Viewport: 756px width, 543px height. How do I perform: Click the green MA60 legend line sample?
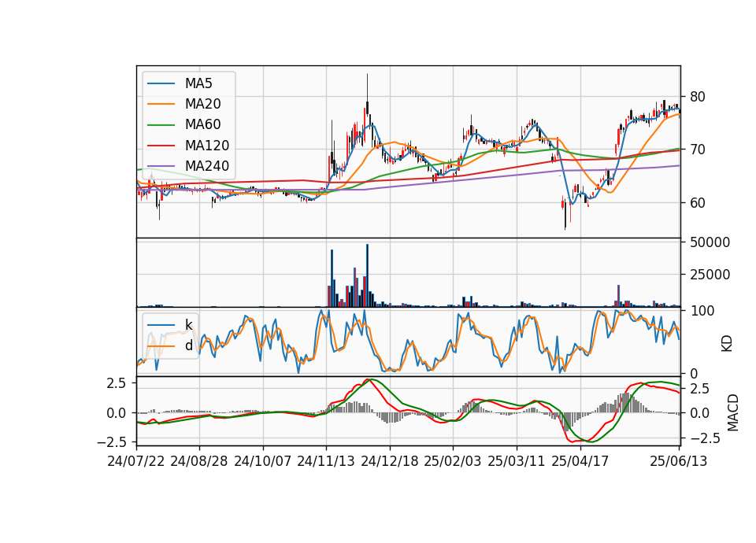pos(161,125)
